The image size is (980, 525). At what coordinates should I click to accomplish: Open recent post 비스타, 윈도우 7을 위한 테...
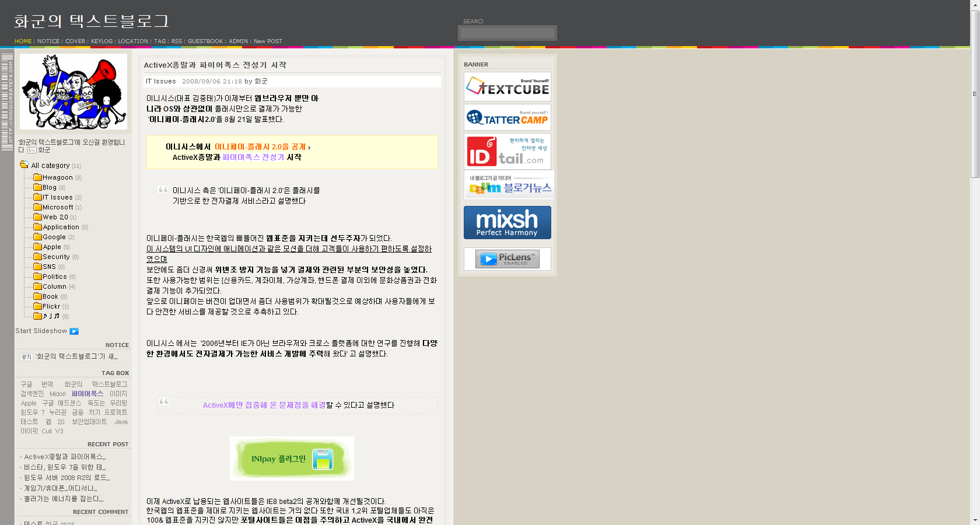tap(65, 467)
